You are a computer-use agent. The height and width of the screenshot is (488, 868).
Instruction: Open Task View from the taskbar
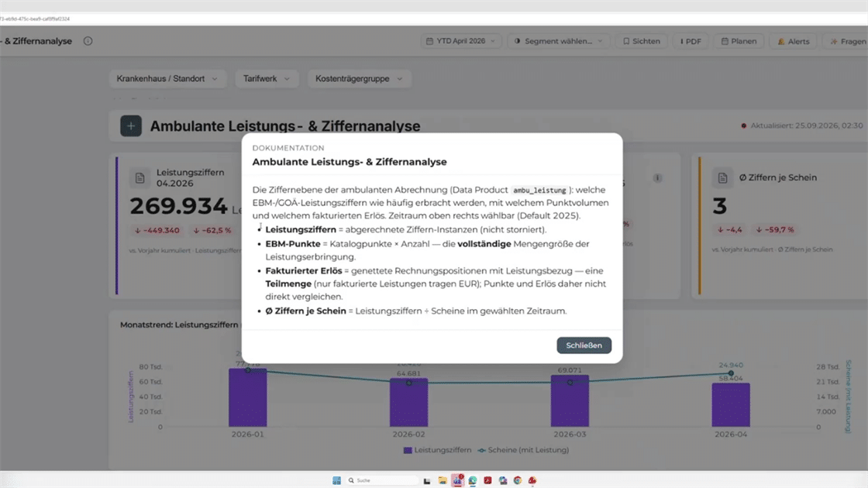(x=427, y=480)
